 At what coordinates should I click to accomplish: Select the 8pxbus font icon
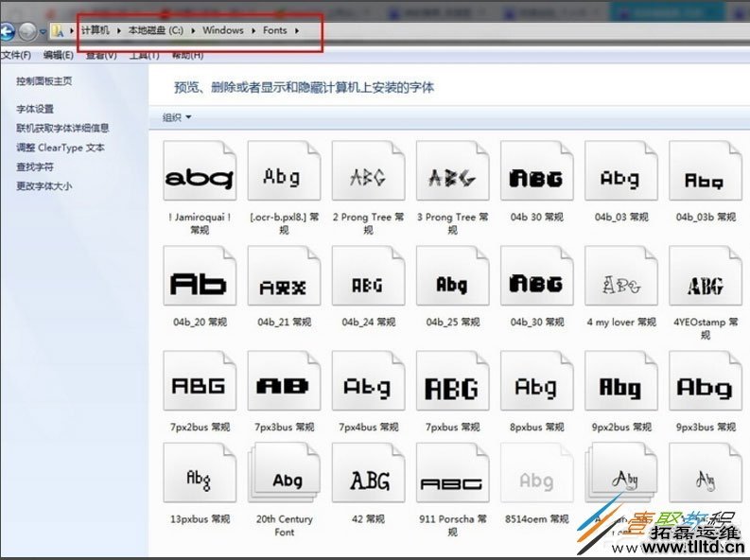click(x=536, y=380)
